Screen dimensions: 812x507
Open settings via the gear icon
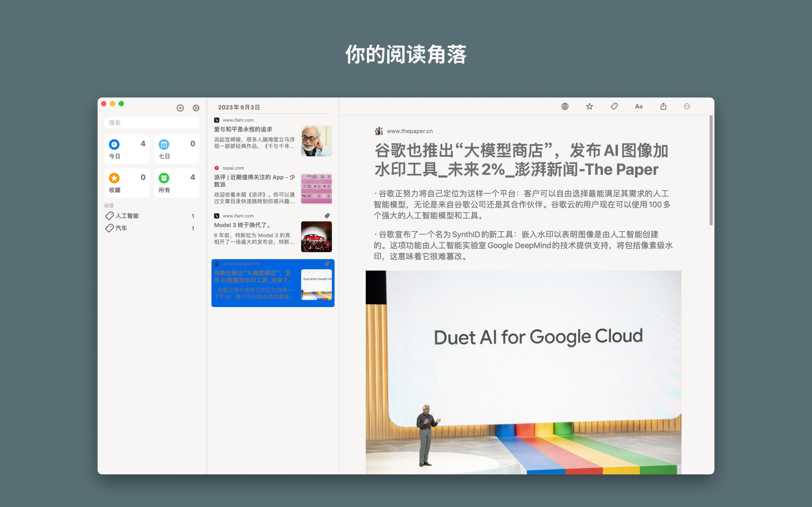(196, 108)
